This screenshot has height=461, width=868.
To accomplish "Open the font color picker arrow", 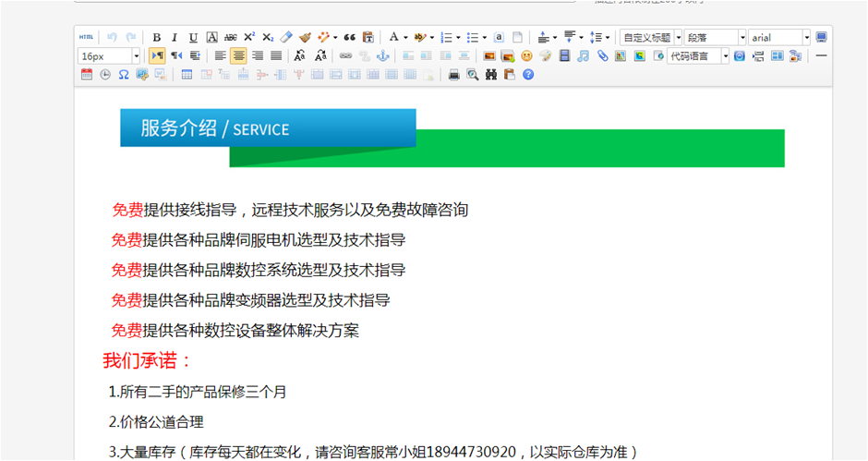I will (x=405, y=37).
